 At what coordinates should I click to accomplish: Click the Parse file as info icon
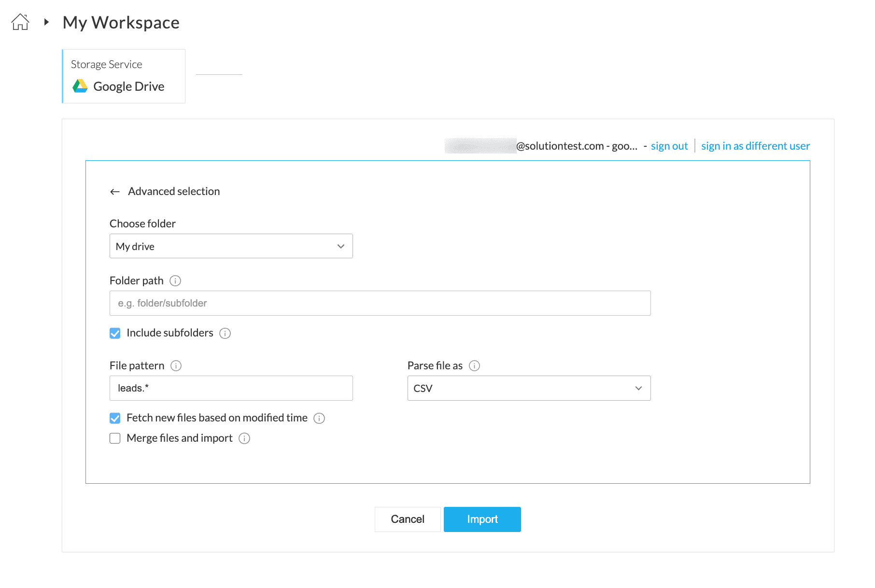[475, 366]
